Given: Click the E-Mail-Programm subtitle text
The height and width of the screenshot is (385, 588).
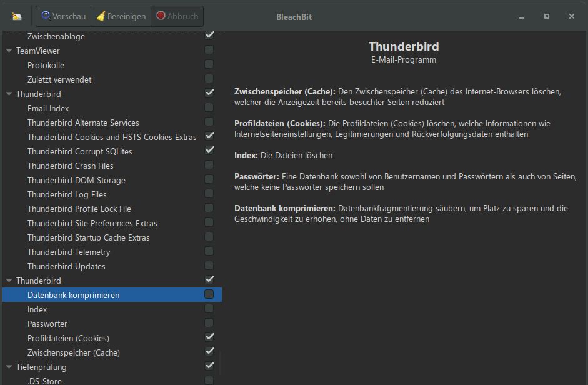Looking at the screenshot, I should tap(404, 59).
